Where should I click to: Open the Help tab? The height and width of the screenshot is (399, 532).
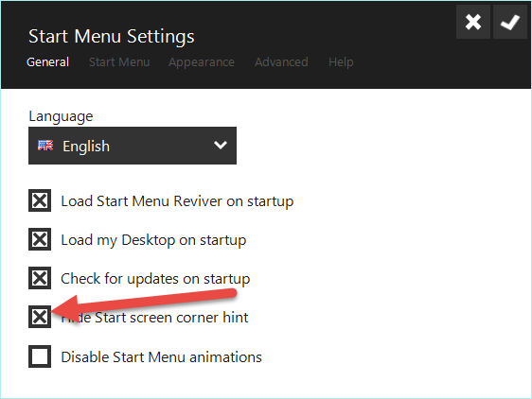[x=341, y=62]
